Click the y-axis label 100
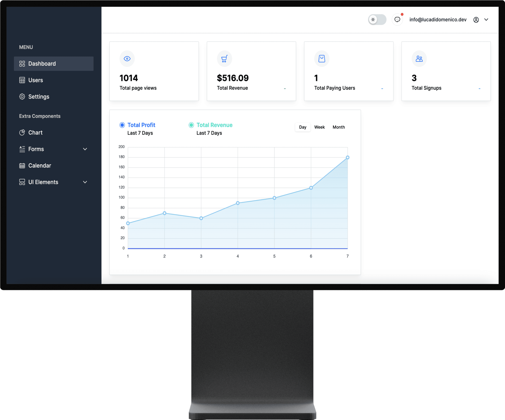 tap(121, 197)
